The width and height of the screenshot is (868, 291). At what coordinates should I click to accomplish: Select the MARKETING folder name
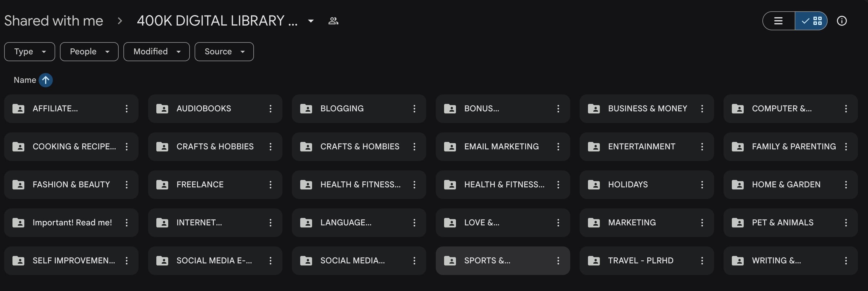[632, 223]
